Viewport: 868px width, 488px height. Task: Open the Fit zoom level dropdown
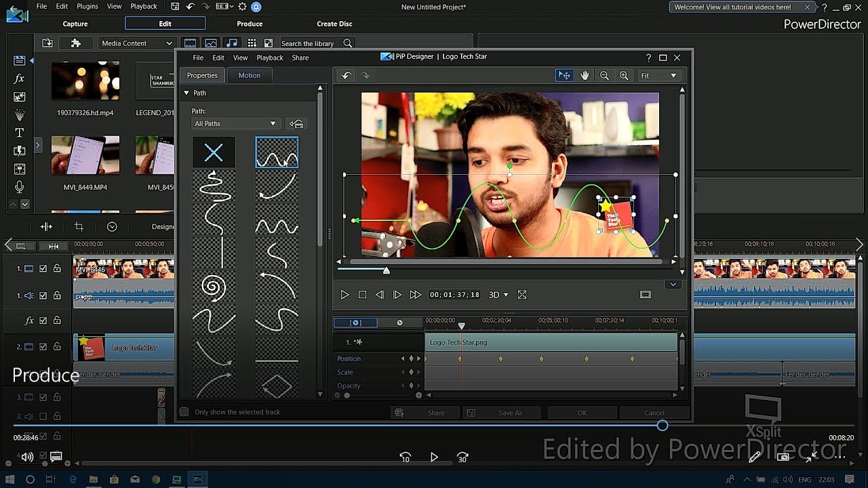click(x=658, y=76)
